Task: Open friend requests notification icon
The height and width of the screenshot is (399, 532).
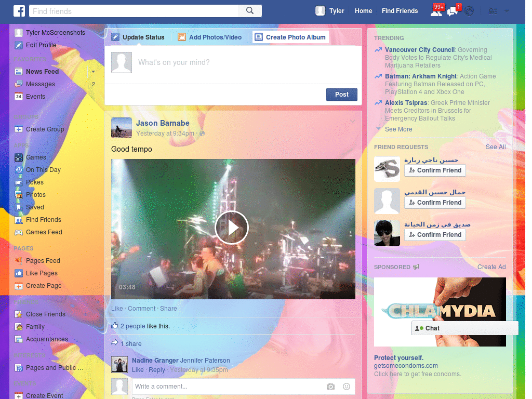Action: click(436, 11)
